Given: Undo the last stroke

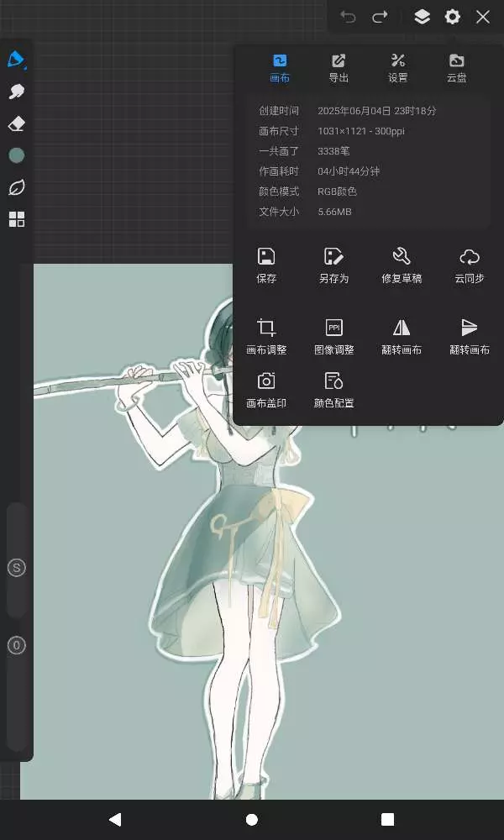Looking at the screenshot, I should [x=348, y=17].
